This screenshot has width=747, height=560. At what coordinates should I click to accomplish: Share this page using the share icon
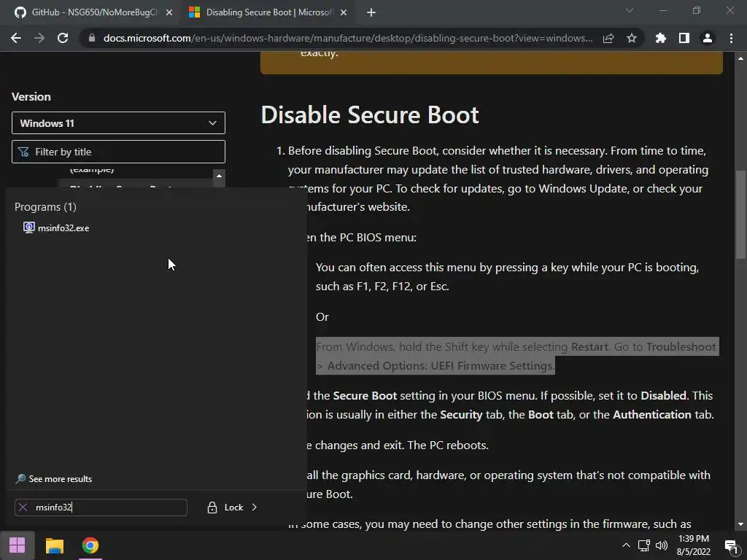point(608,38)
